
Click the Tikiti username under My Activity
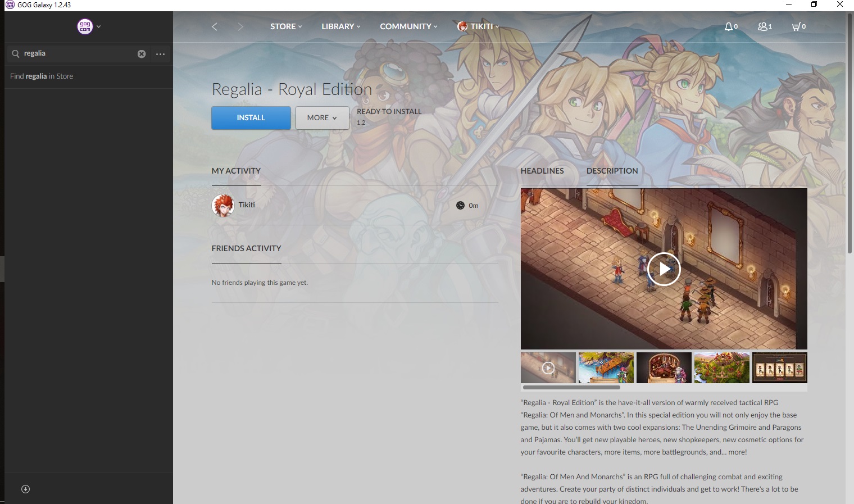(x=247, y=205)
